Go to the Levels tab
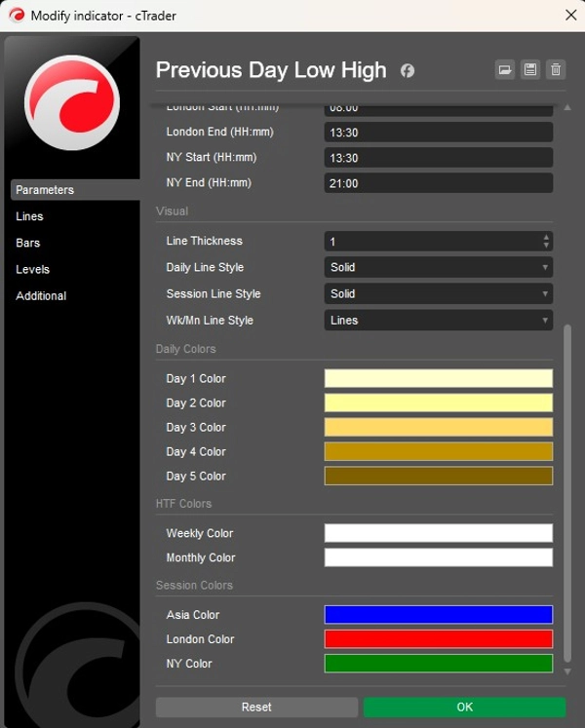 coord(32,269)
